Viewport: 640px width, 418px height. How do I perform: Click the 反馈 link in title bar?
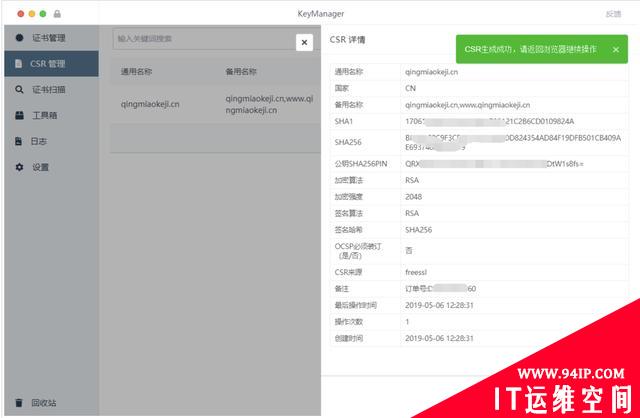tap(613, 14)
